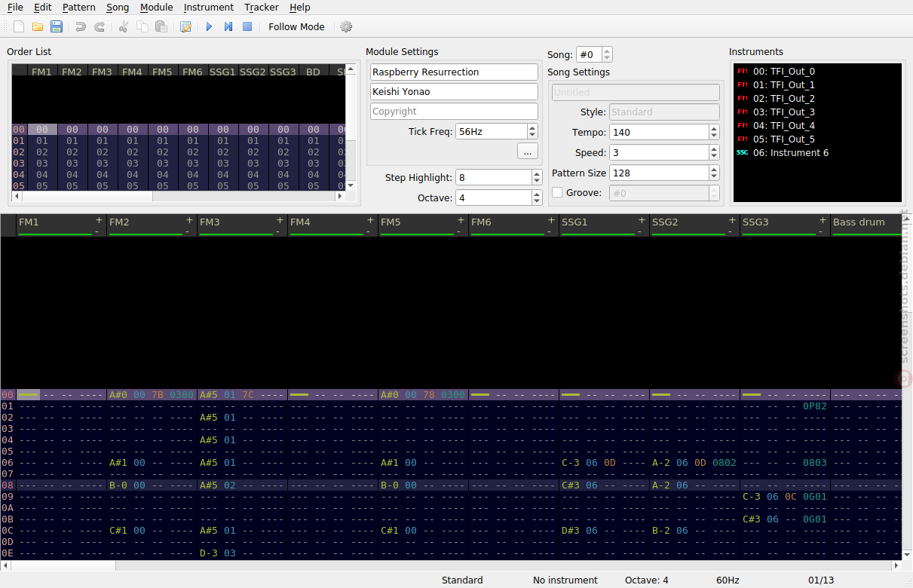
Task: Open the Tracker menu
Action: coord(262,7)
